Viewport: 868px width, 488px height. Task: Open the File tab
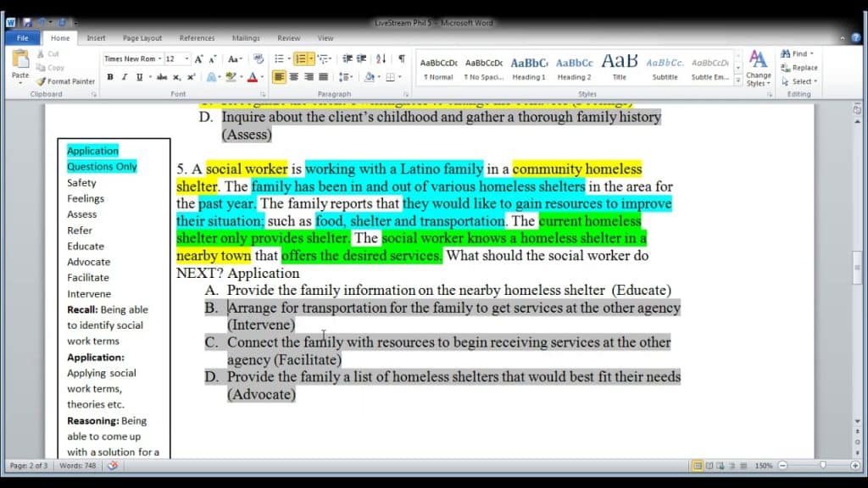pyautogui.click(x=23, y=38)
